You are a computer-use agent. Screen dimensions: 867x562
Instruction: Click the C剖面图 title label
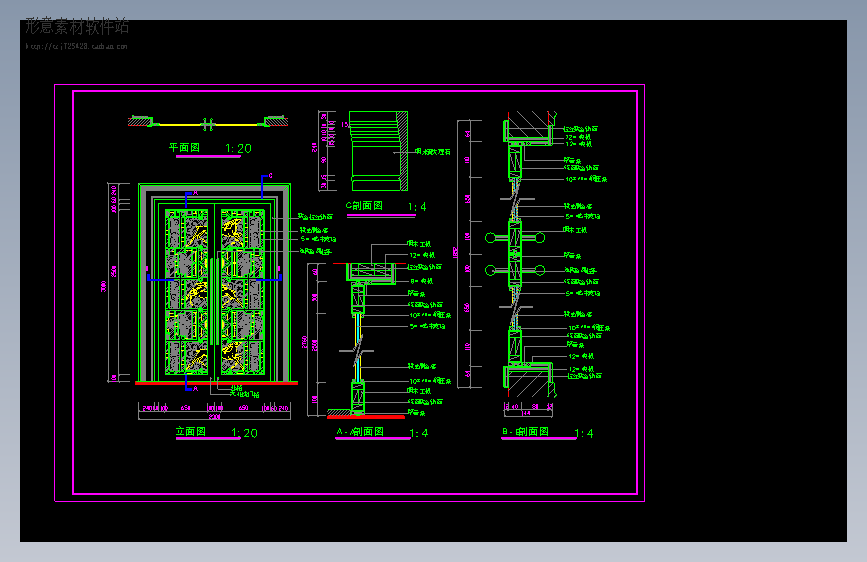364,206
